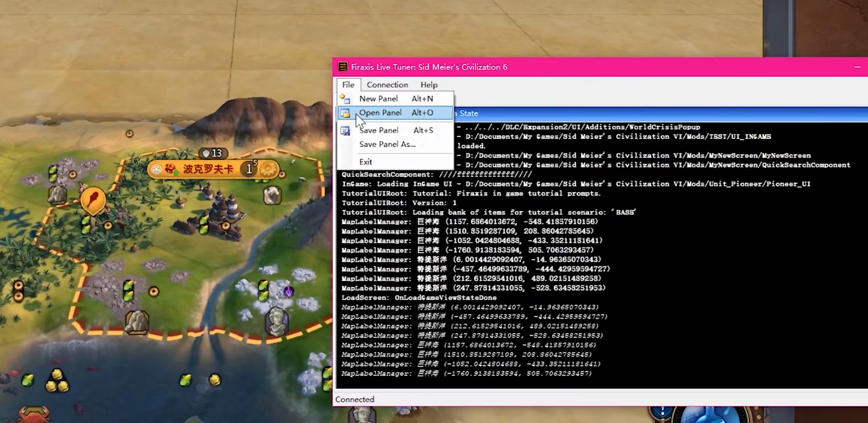Click the New Panel menu icon
Image resolution: width=868 pixels, height=423 pixels.
coord(345,99)
